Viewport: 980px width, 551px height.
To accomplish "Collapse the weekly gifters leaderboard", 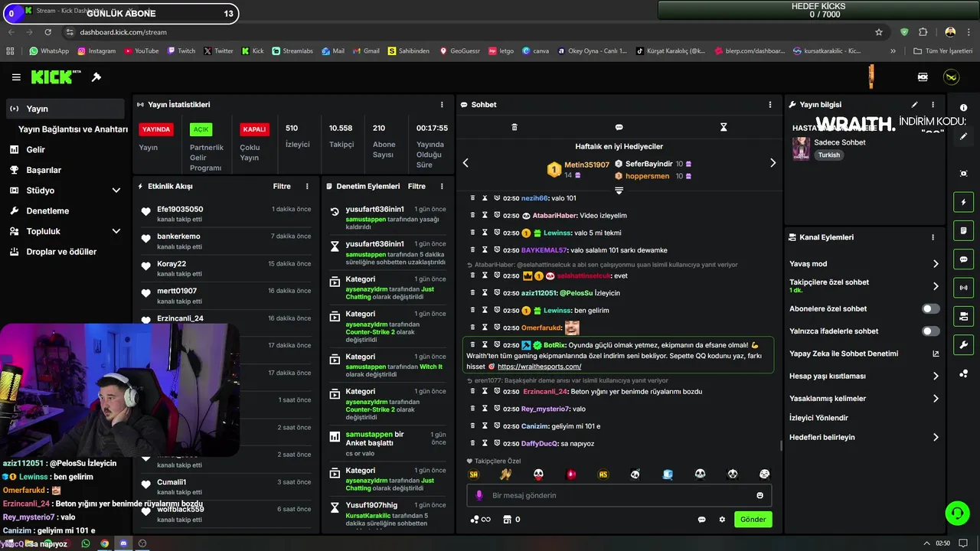I will 619,190.
